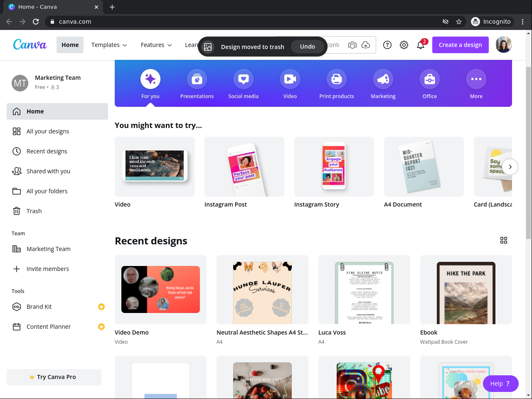The image size is (532, 399).
Task: Open the settings gear icon
Action: [404, 45]
